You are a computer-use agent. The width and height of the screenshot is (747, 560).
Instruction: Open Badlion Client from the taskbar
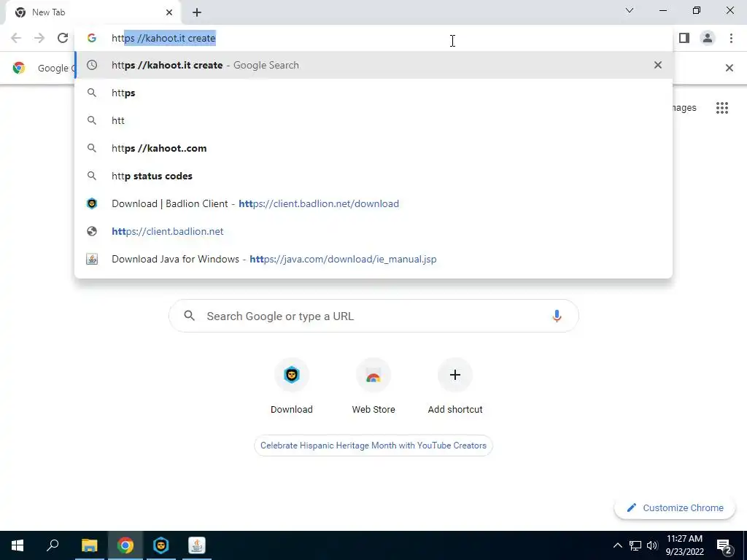click(x=161, y=545)
